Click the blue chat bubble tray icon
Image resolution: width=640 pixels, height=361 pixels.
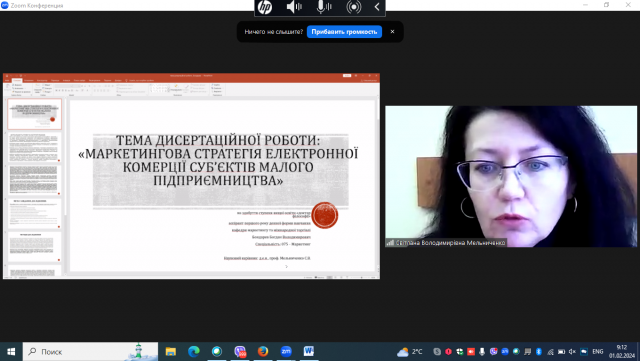tap(584, 352)
